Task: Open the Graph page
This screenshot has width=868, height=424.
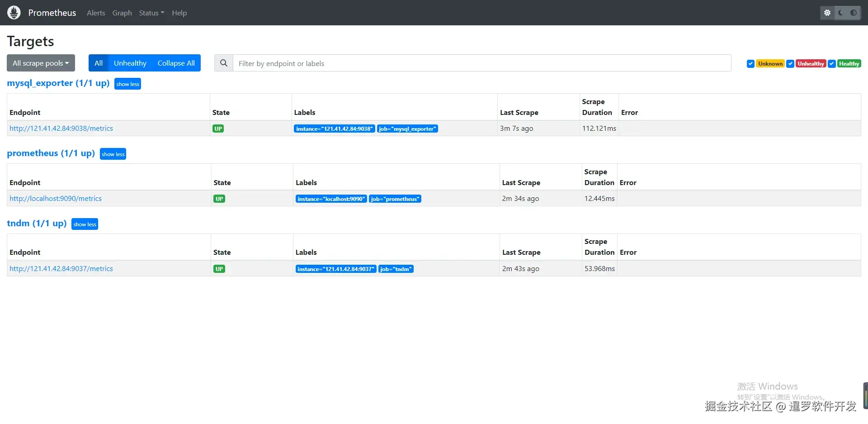Action: [122, 13]
